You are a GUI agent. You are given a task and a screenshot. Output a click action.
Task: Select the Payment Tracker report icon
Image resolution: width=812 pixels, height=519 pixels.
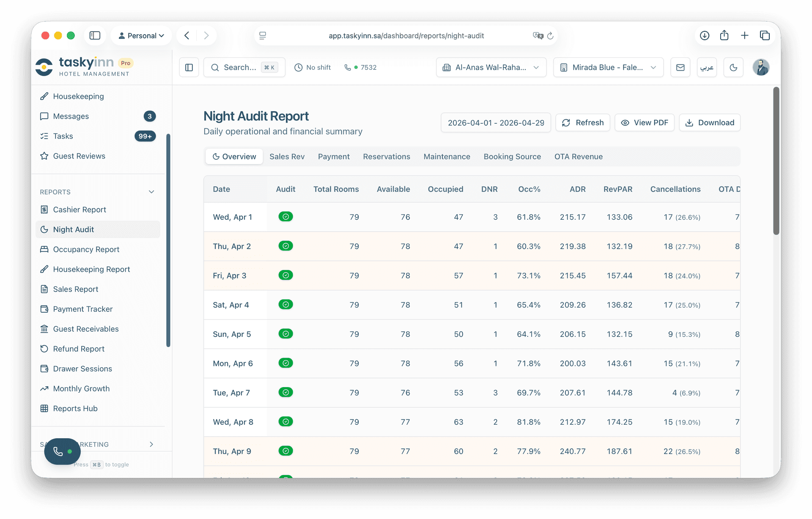point(45,309)
